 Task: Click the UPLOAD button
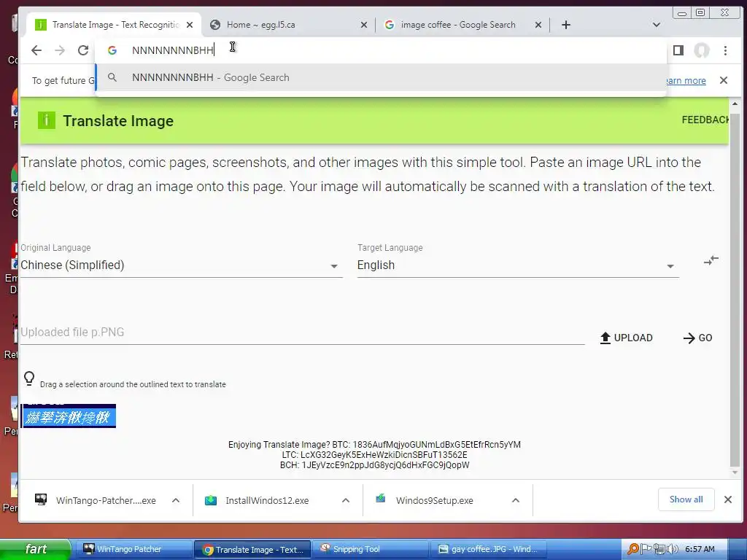coord(626,338)
